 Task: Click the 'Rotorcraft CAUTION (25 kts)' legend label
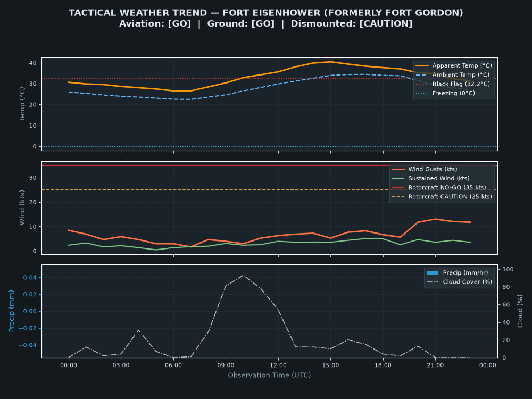pyautogui.click(x=450, y=196)
